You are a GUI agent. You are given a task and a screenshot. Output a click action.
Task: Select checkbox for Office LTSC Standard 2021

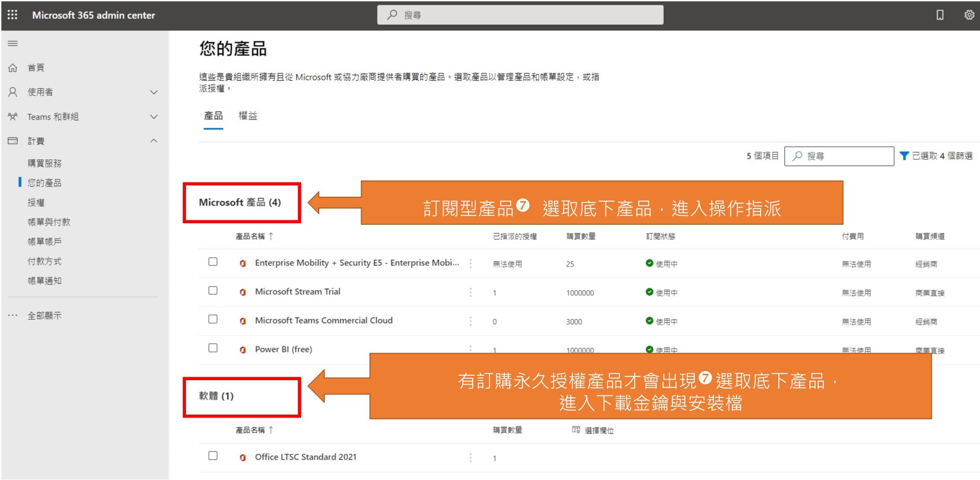[x=213, y=455]
